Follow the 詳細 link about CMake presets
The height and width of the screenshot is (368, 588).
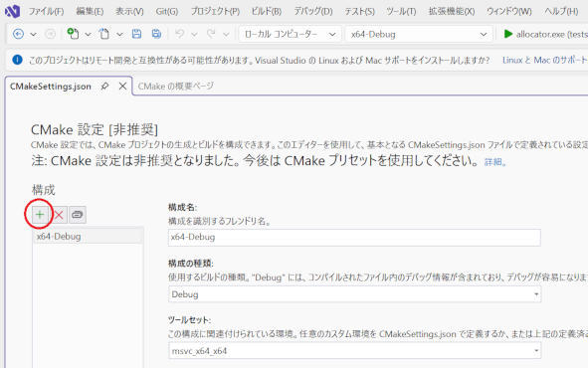(x=495, y=162)
